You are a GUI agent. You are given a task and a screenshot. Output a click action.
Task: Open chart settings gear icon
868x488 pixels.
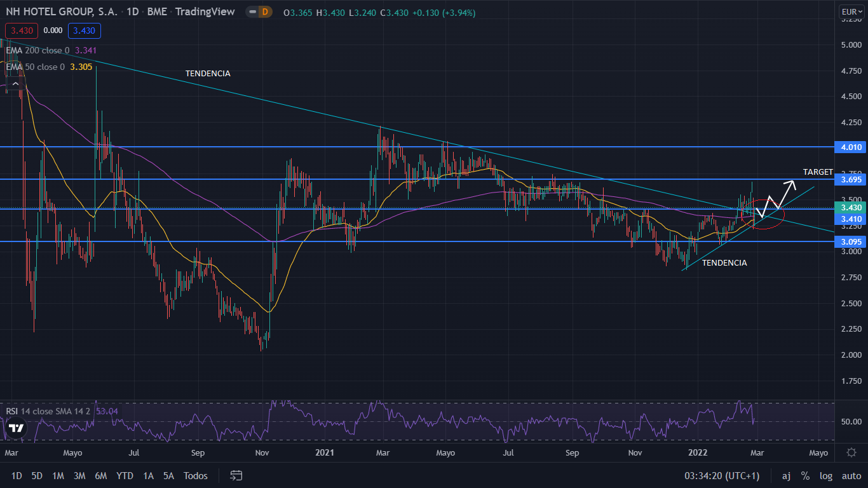tap(851, 452)
